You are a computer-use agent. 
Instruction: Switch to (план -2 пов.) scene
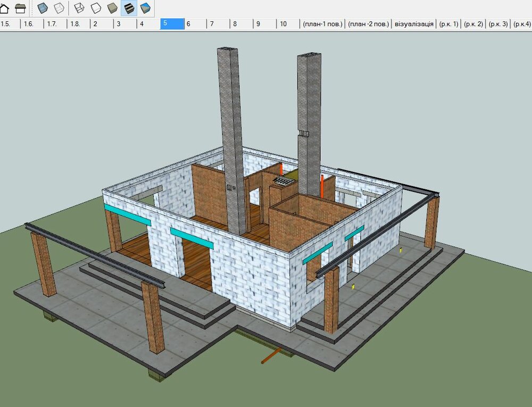point(368,24)
